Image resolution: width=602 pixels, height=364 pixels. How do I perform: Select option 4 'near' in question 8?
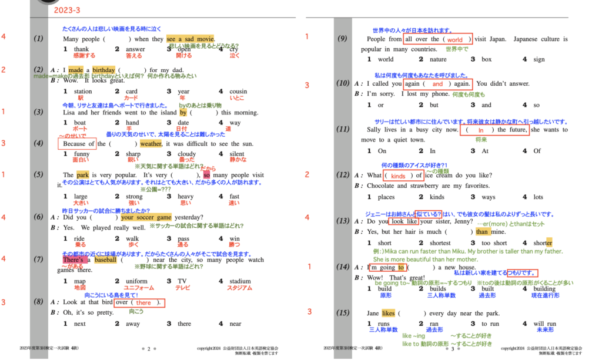pos(235,323)
